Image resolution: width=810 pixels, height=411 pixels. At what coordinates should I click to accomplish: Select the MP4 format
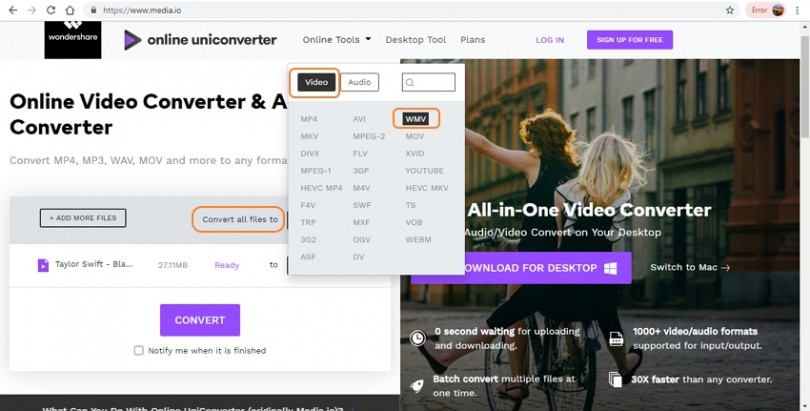(x=309, y=119)
